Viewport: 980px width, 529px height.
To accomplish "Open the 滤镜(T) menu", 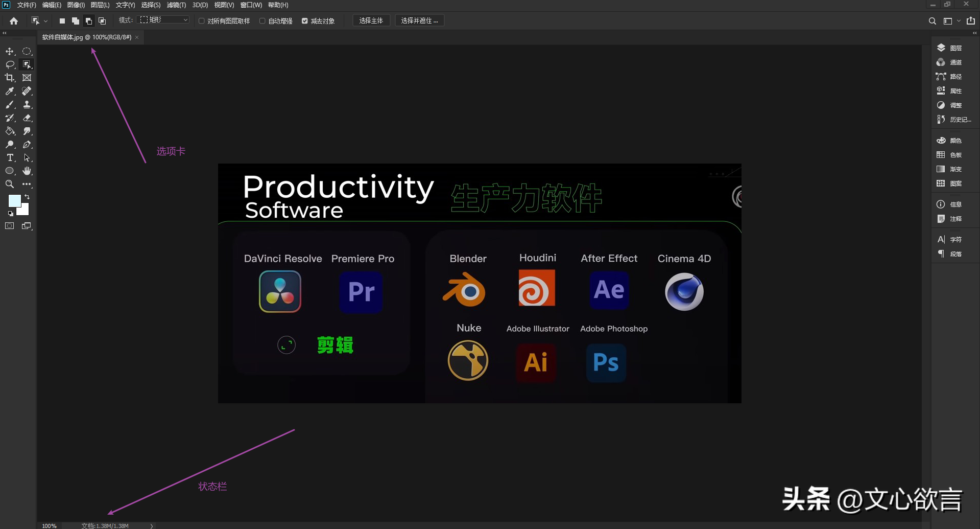I will 176,5.
